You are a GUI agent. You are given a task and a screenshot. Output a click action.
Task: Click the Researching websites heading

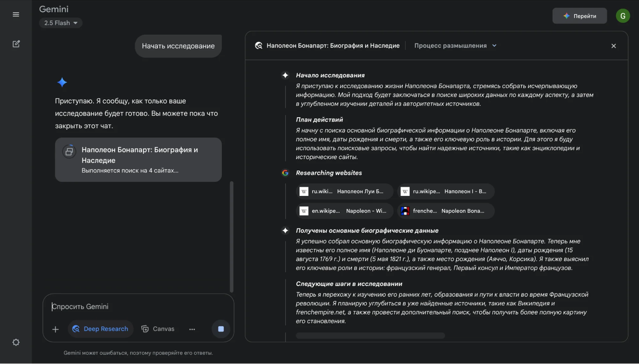(329, 173)
